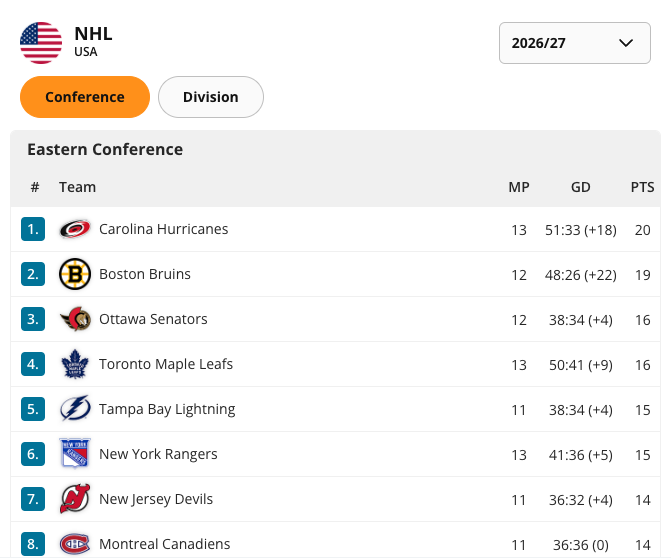Click rank badge 3. for Ottawa
This screenshot has width=671, height=558.
[x=33, y=319]
